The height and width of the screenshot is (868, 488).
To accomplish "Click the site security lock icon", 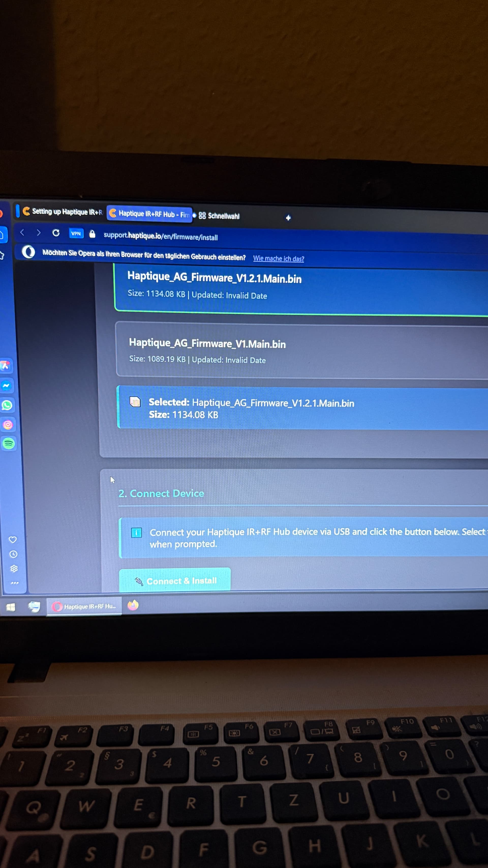I will (x=92, y=234).
